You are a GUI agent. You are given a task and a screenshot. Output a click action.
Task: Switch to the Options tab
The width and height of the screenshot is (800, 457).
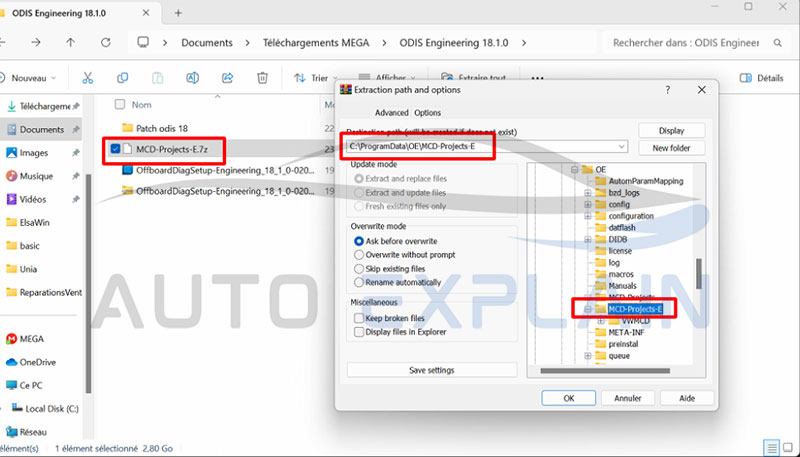point(428,113)
